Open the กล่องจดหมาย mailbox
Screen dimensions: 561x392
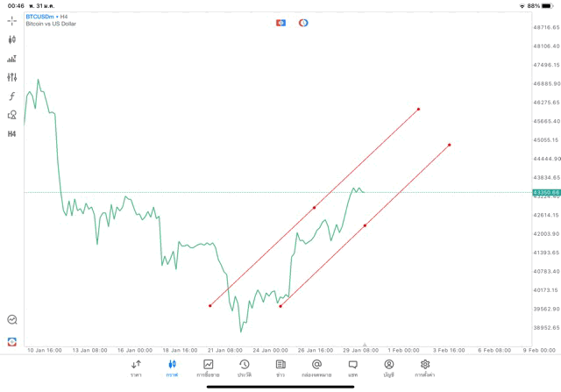[x=316, y=368]
